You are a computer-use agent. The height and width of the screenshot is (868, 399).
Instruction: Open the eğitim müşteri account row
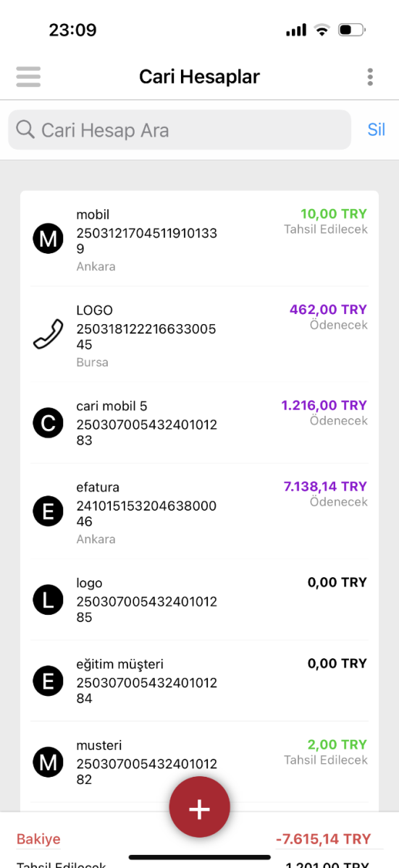[x=199, y=681]
